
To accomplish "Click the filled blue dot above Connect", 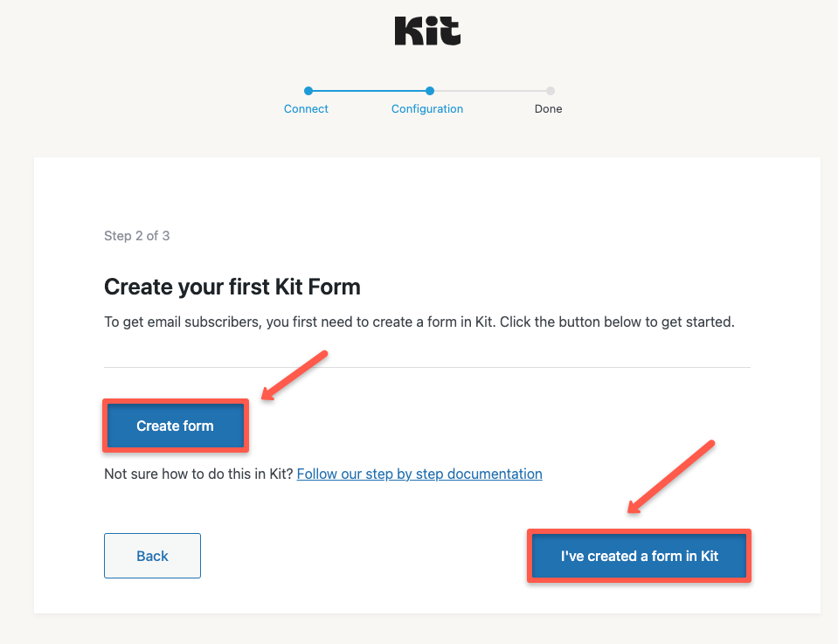I will tap(306, 90).
